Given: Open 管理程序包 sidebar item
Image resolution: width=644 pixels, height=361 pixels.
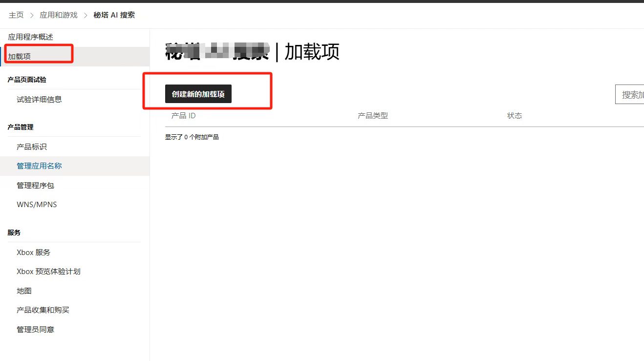Looking at the screenshot, I should (35, 186).
